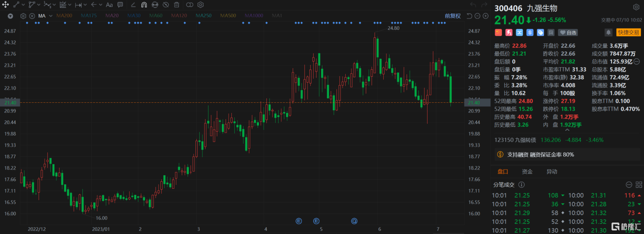Open 123150 九强转债 convertible bond
The width and height of the screenshot is (644, 234).
(515, 140)
